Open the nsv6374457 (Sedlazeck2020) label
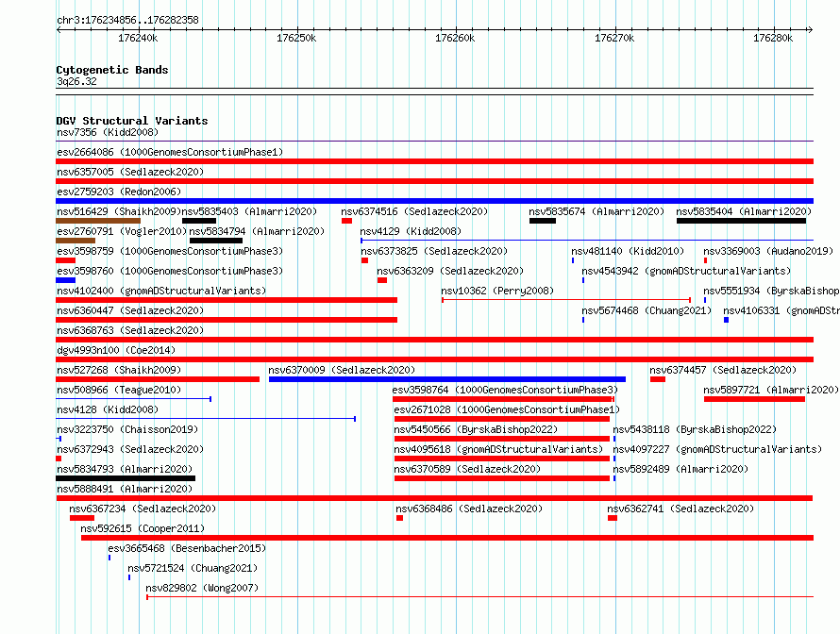 (x=723, y=370)
